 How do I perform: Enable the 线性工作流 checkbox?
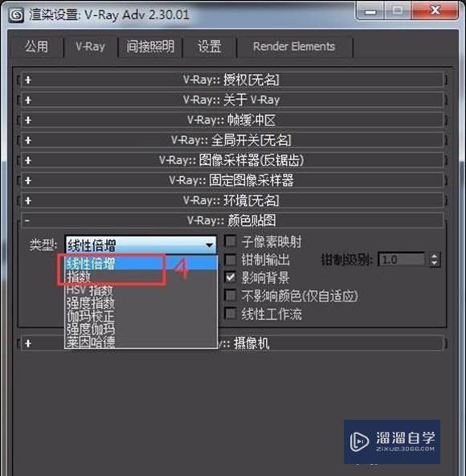231,314
